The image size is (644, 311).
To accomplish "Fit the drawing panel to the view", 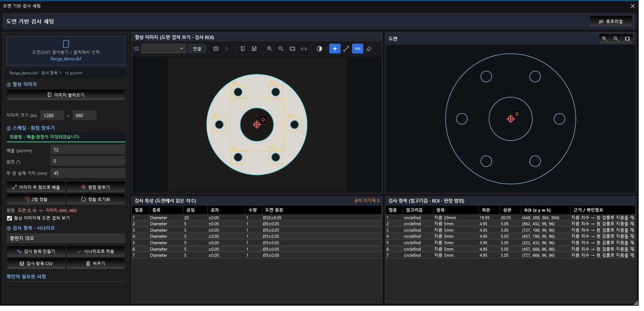I will (x=627, y=39).
